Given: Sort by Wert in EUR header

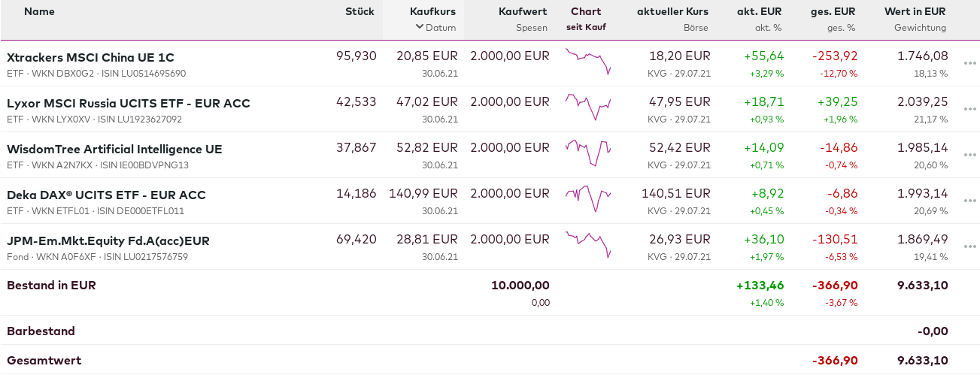Looking at the screenshot, I should 915,11.
